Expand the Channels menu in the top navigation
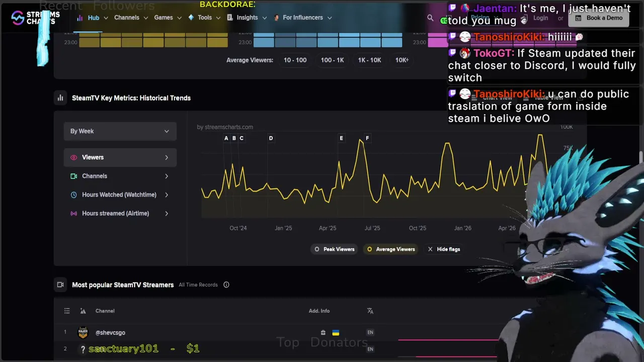The image size is (644, 362). (131, 18)
